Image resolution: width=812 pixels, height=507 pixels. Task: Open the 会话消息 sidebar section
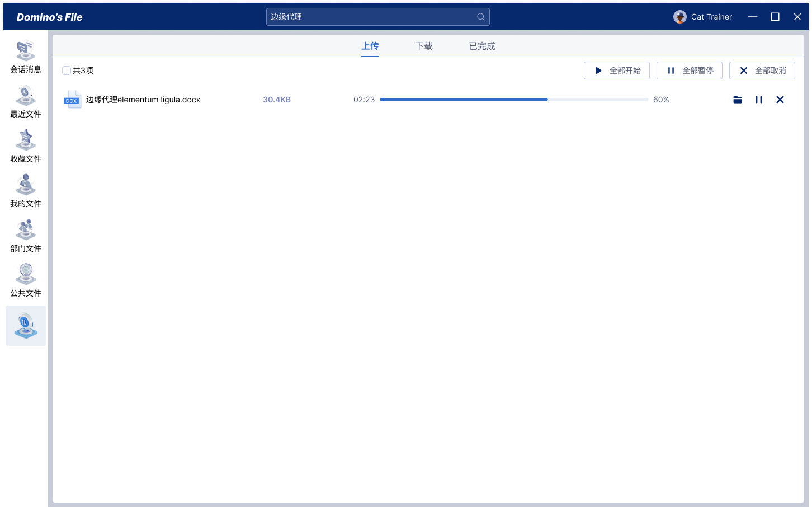click(26, 57)
